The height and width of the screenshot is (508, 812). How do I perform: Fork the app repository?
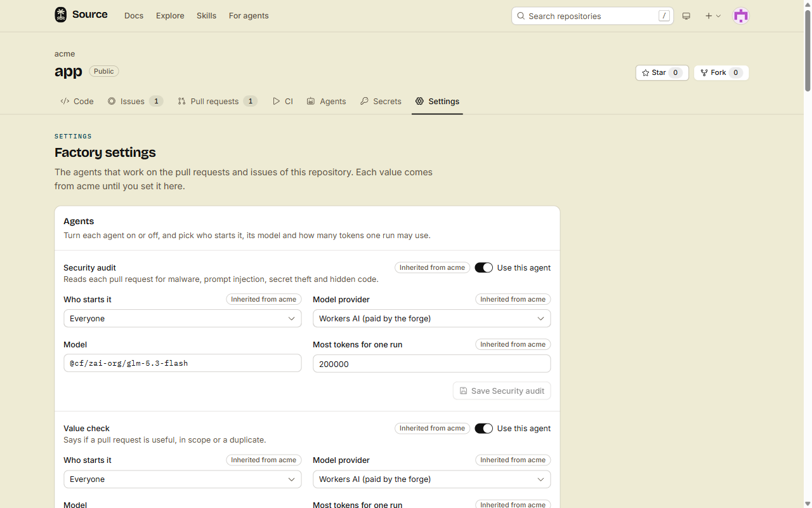(x=721, y=73)
